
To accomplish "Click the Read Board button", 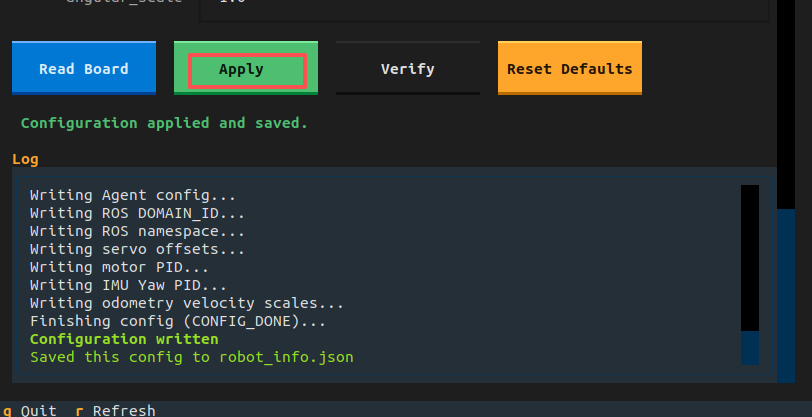I will tap(84, 68).
